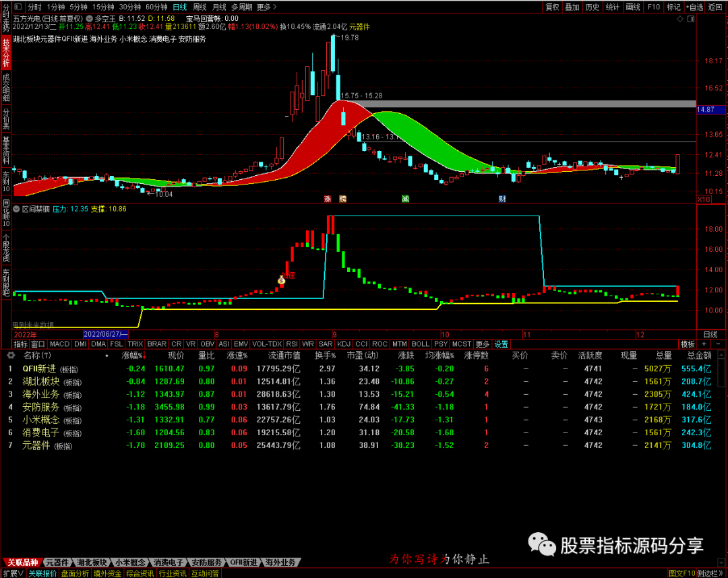The height and width of the screenshot is (578, 728).
Task: Switch chart to 15分钟 period
Action: pyautogui.click(x=103, y=7)
